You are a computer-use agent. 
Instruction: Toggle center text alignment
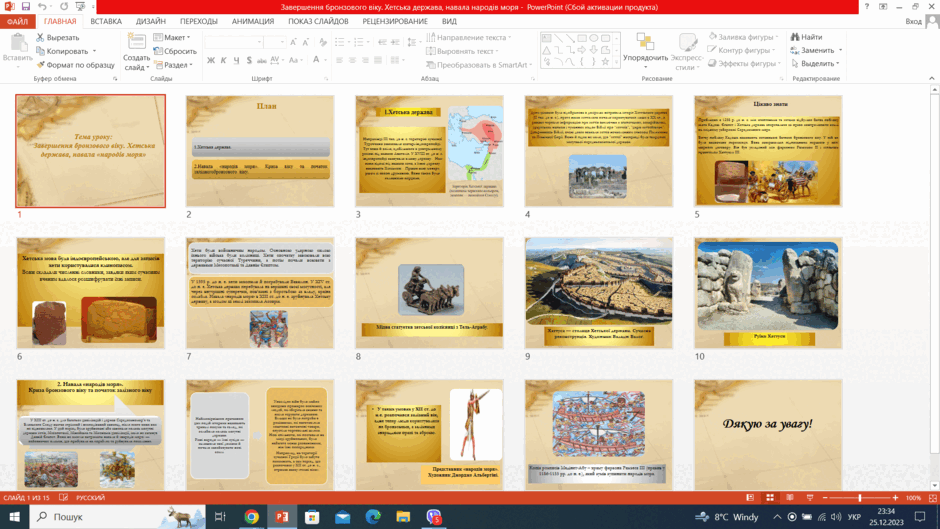click(x=352, y=60)
